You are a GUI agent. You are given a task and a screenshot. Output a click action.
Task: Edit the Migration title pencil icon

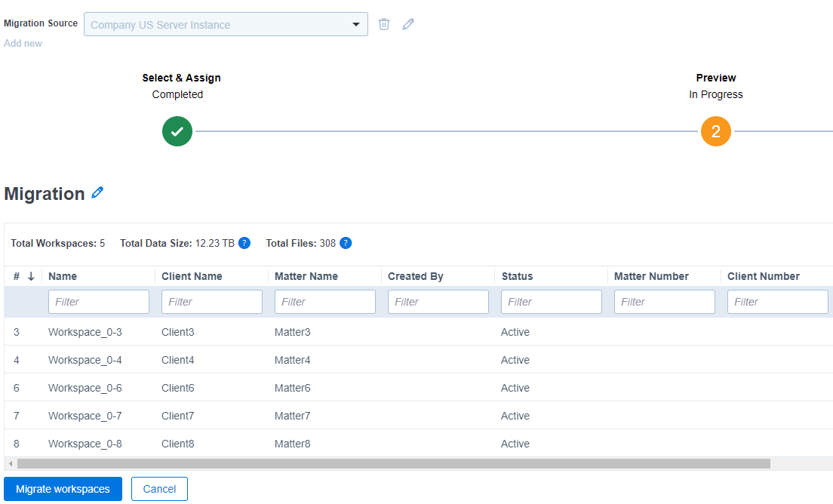(97, 193)
